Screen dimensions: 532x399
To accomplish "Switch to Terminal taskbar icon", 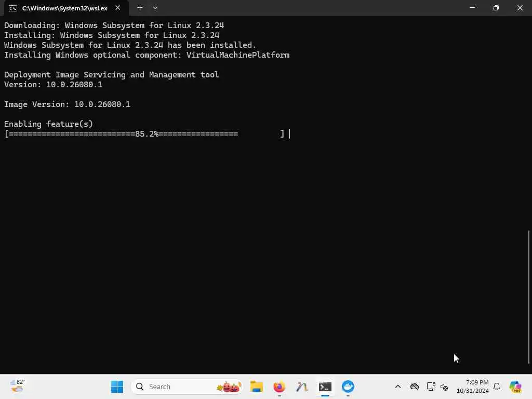I will coord(325,387).
